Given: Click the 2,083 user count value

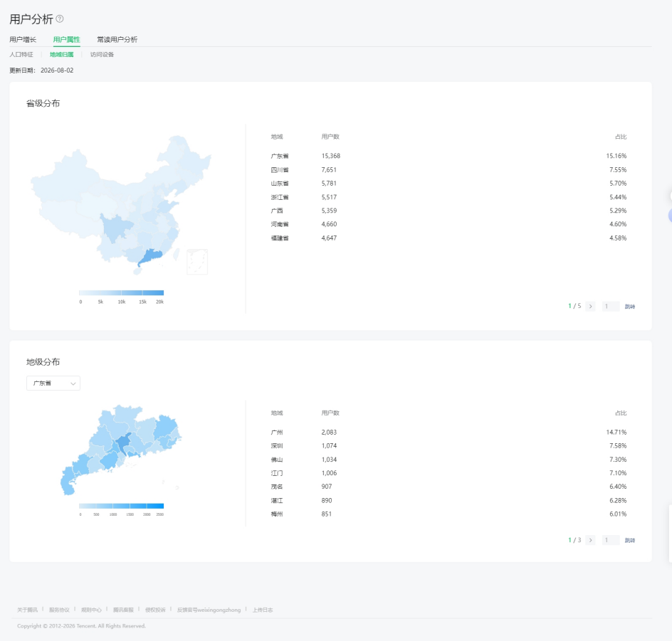Looking at the screenshot, I should tap(329, 432).
